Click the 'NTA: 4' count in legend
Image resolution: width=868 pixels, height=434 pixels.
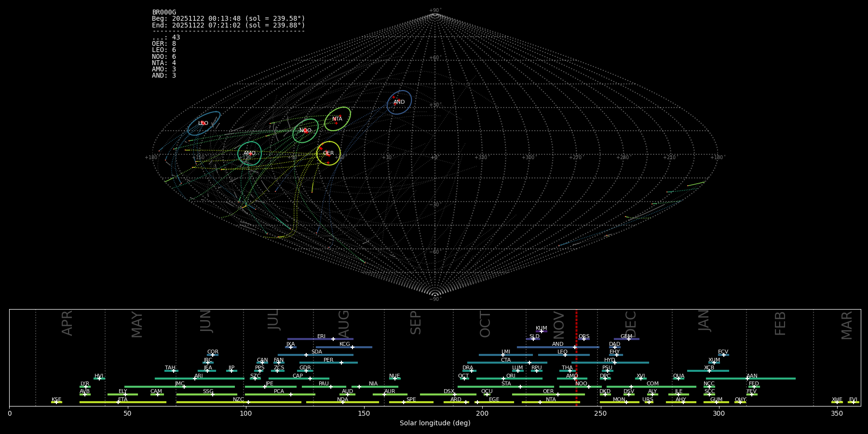[164, 63]
